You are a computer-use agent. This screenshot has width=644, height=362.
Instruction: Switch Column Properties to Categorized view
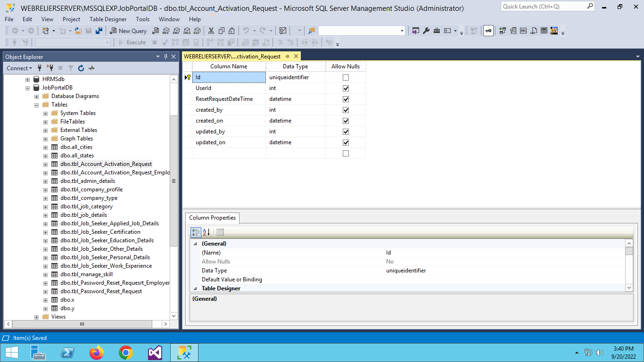(x=196, y=232)
